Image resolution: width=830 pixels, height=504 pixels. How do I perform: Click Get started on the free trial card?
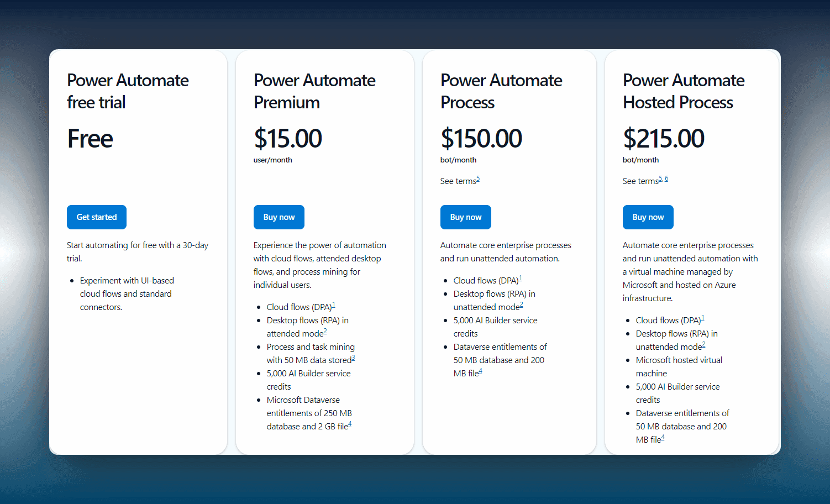coord(97,217)
